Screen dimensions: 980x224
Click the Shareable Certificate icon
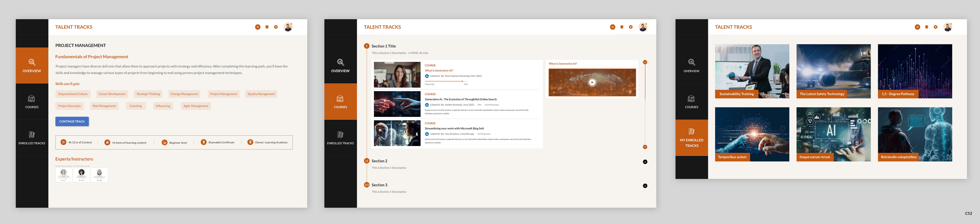tap(204, 142)
